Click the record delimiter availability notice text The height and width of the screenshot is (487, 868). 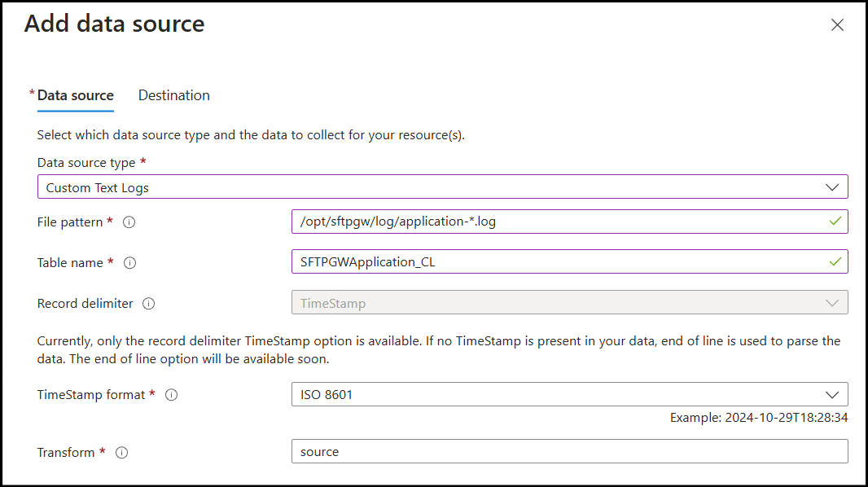438,349
